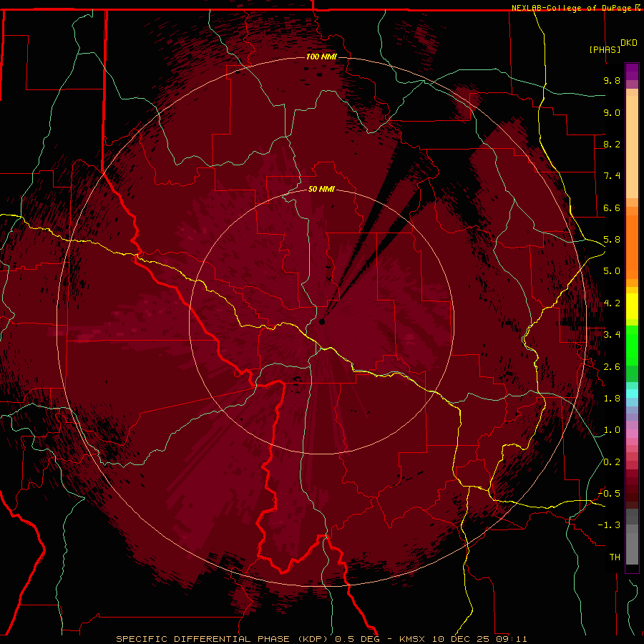Click the 50 NMI range ring label
This screenshot has width=644, height=644.
point(321,189)
